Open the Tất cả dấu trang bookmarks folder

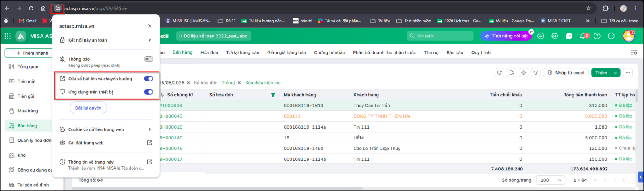(x=620, y=21)
